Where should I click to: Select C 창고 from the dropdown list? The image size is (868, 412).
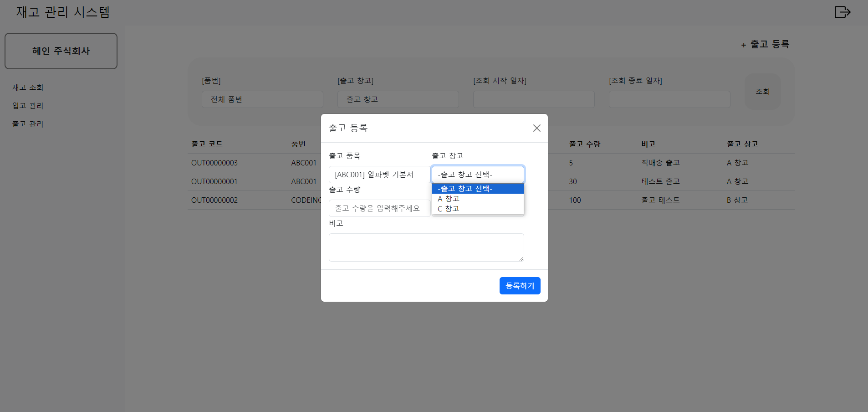click(478, 209)
